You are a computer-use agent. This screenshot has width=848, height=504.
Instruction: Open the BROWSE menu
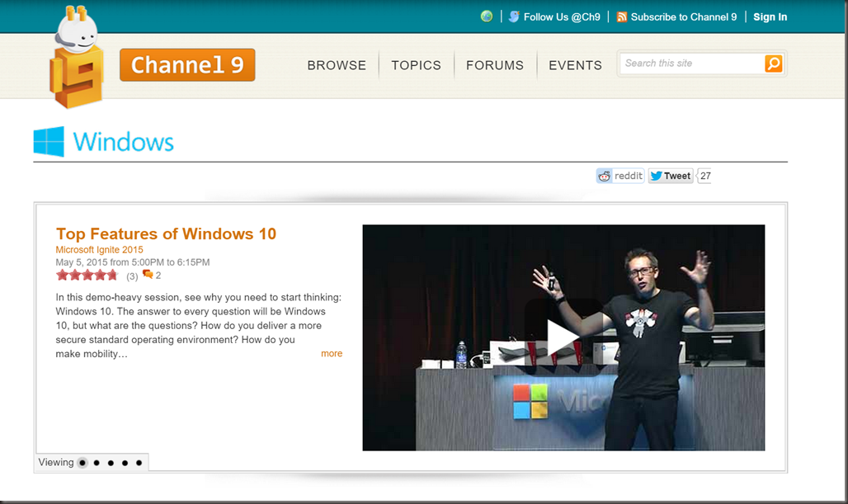point(337,65)
